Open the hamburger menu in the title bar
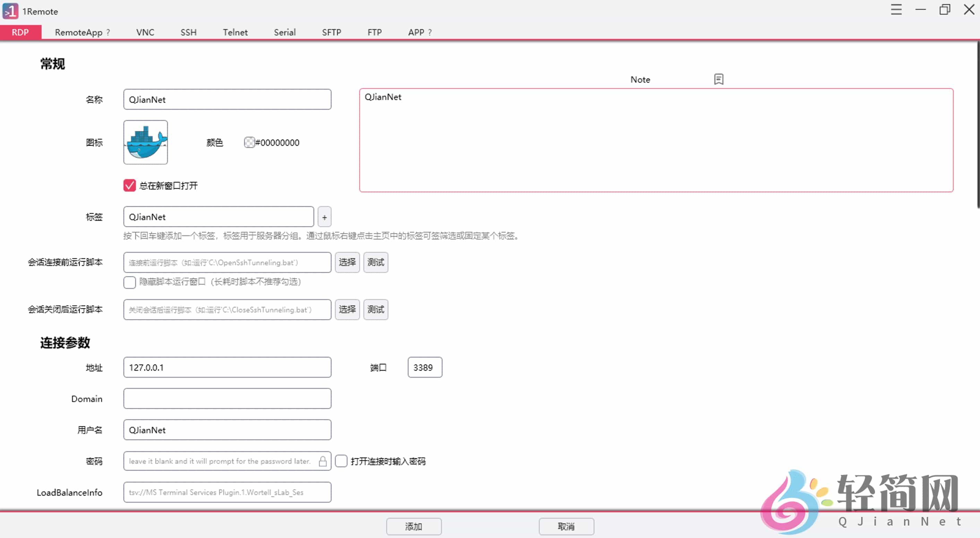Image resolution: width=980 pixels, height=538 pixels. pyautogui.click(x=896, y=9)
